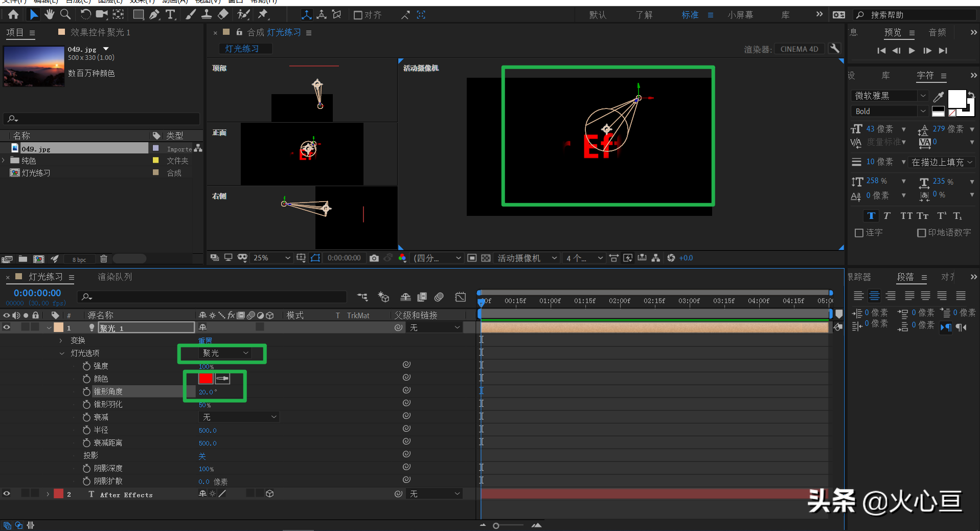The image size is (980, 531).
Task: Switch to 渲染队列 tab
Action: tap(115, 277)
